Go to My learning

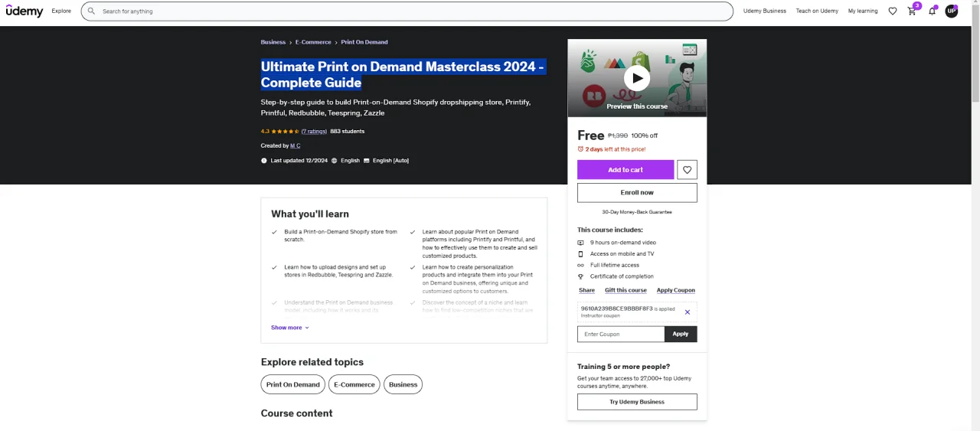[x=863, y=11]
